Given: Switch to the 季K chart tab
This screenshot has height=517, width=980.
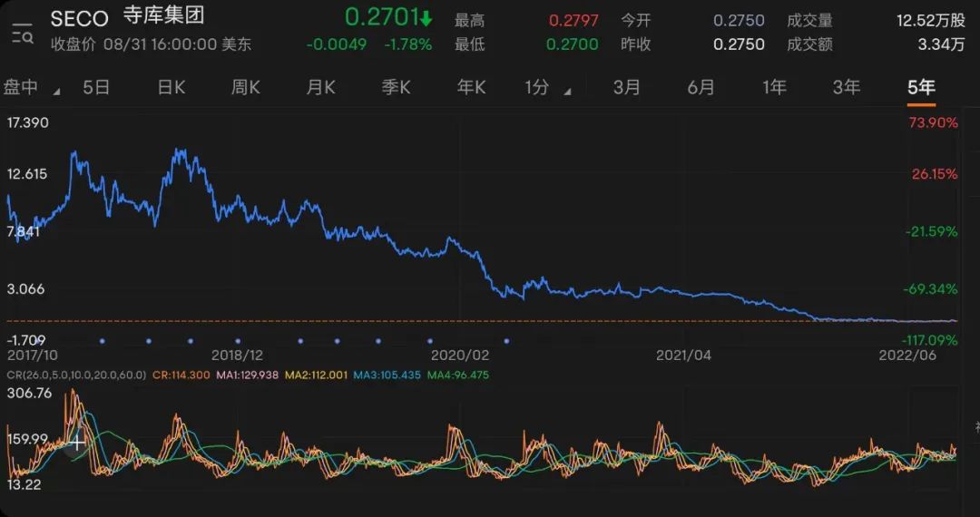Looking at the screenshot, I should coord(396,87).
